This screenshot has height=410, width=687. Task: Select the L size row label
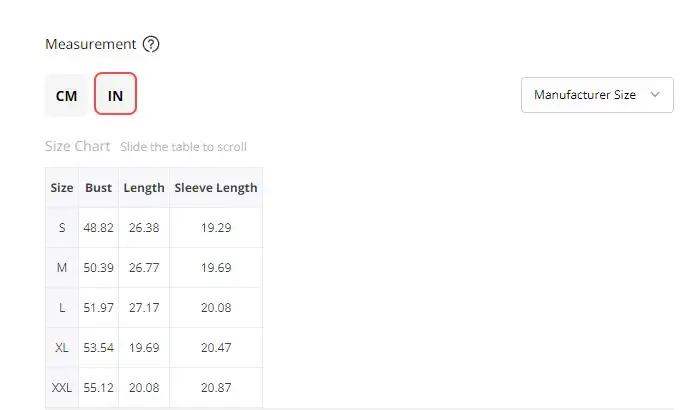pos(62,308)
